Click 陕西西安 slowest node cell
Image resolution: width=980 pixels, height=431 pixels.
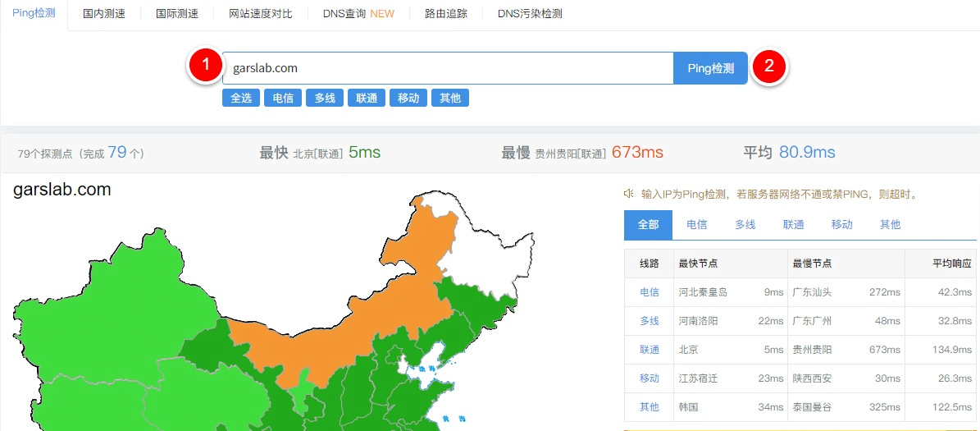812,378
